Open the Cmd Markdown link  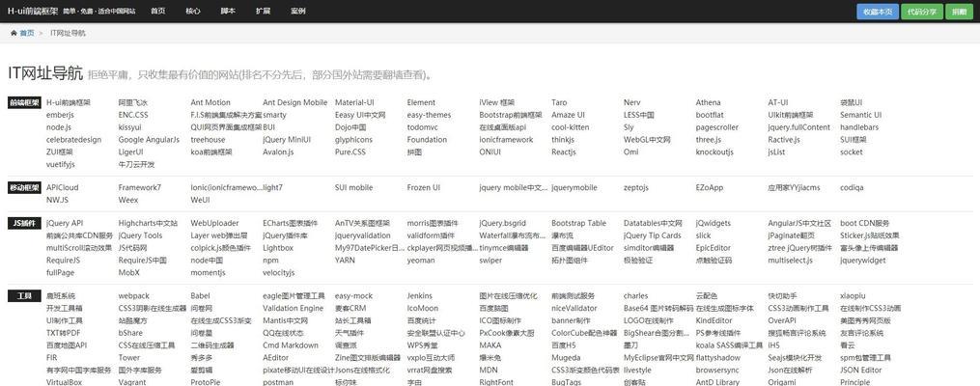coord(289,345)
